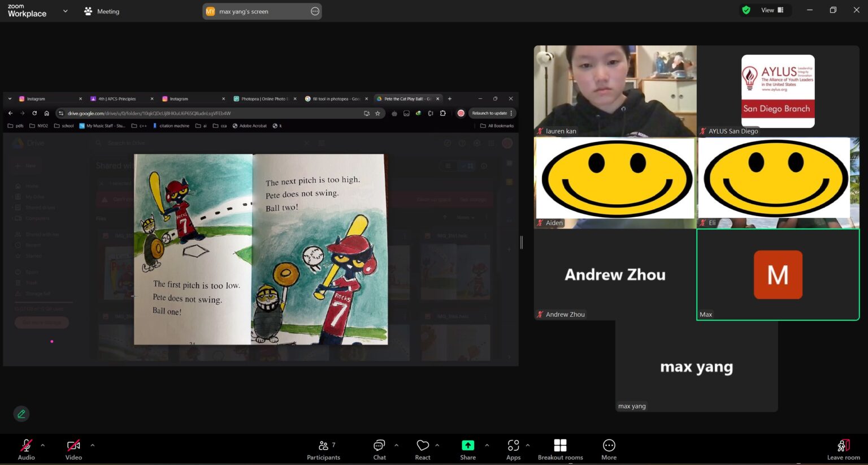Open the c++ bookmark folder

139,126
